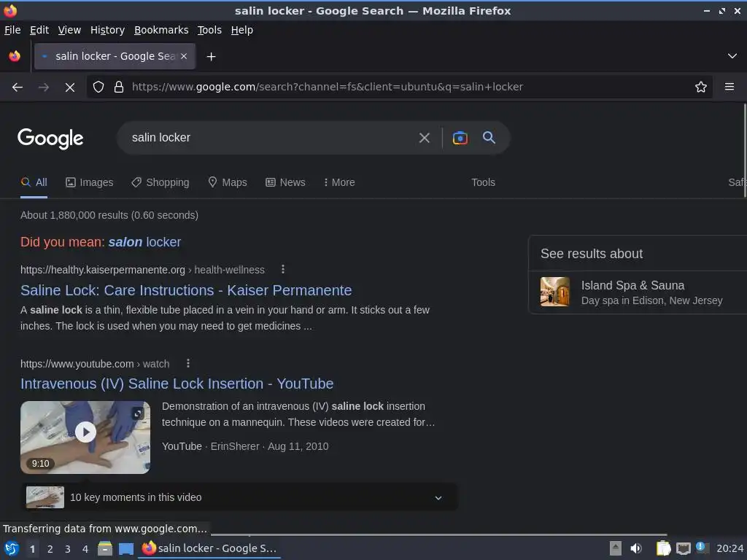Screen dimensions: 747x560
Task: Click the removable media eject tray icon
Action: (x=616, y=548)
